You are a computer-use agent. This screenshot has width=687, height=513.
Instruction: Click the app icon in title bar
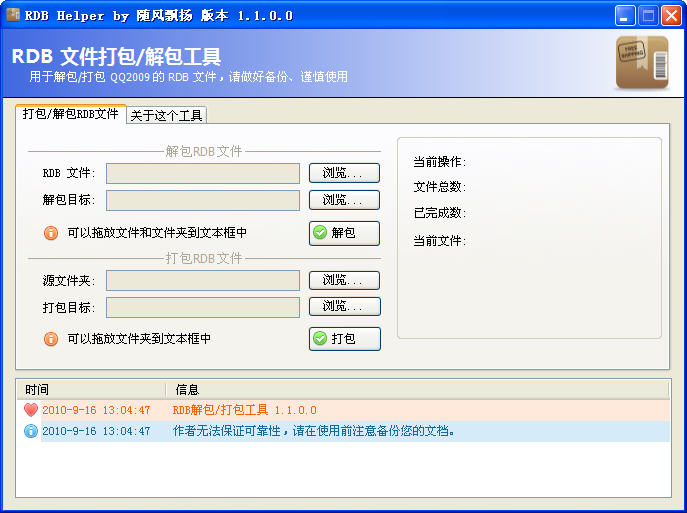pyautogui.click(x=13, y=15)
